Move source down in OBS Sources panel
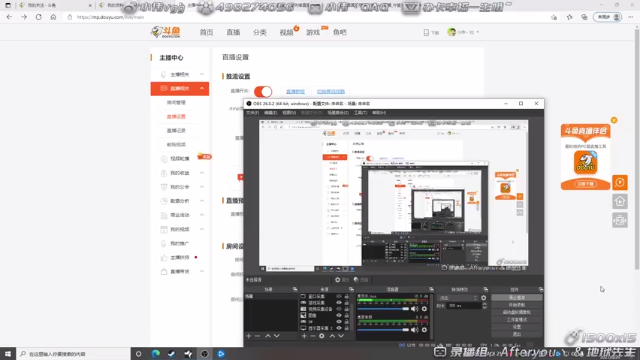 (x=341, y=336)
